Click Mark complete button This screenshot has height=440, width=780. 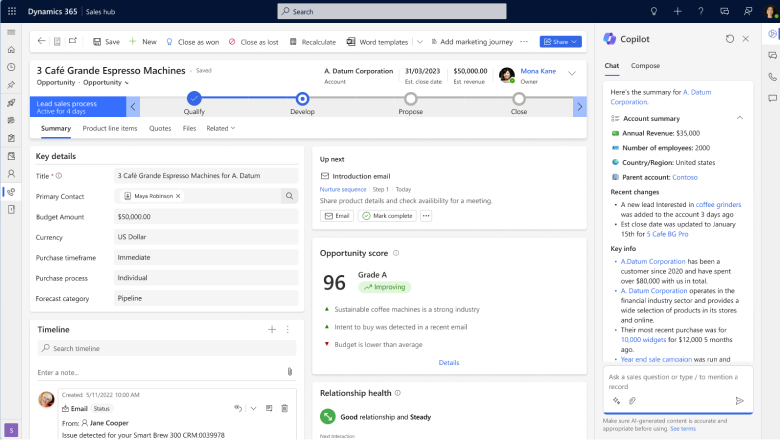(x=387, y=216)
